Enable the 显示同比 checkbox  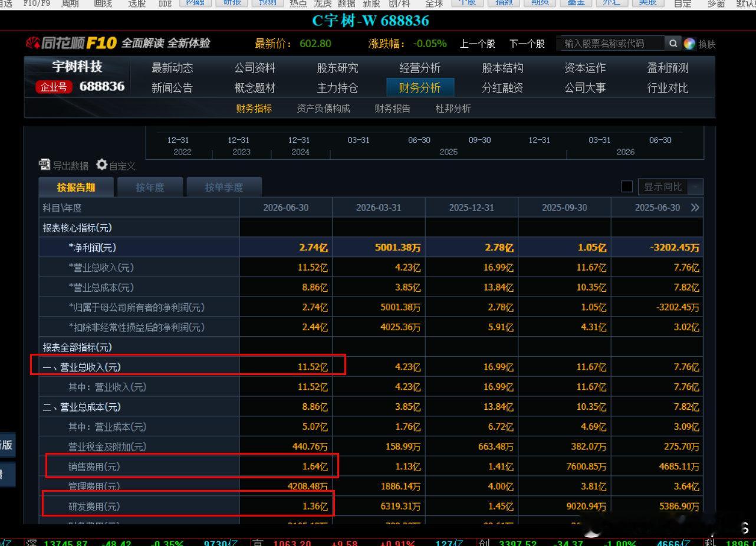point(627,187)
